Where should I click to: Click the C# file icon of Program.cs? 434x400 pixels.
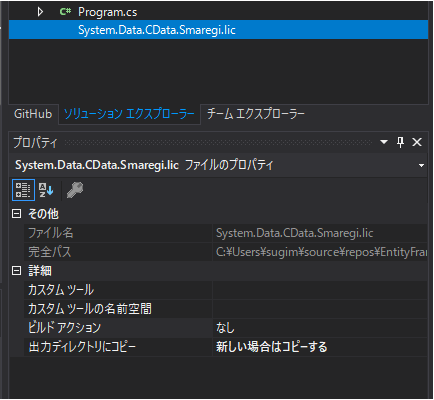pos(65,12)
